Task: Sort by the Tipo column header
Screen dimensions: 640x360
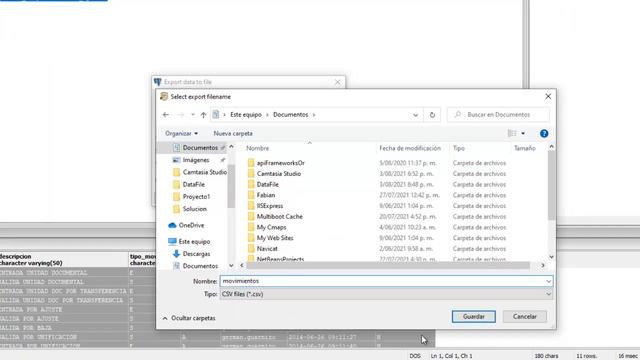Action: click(x=459, y=148)
